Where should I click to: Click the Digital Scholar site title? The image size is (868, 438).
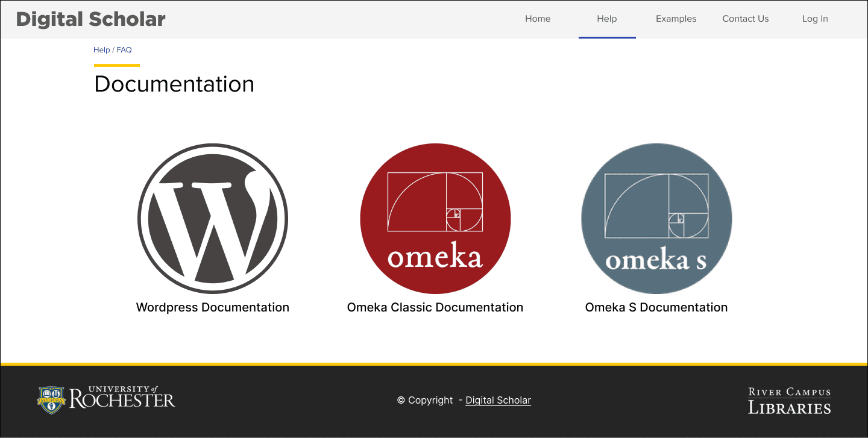click(91, 19)
